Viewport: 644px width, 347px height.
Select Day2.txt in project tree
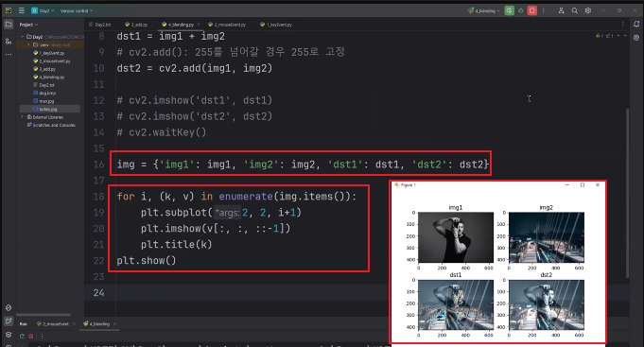pos(44,85)
